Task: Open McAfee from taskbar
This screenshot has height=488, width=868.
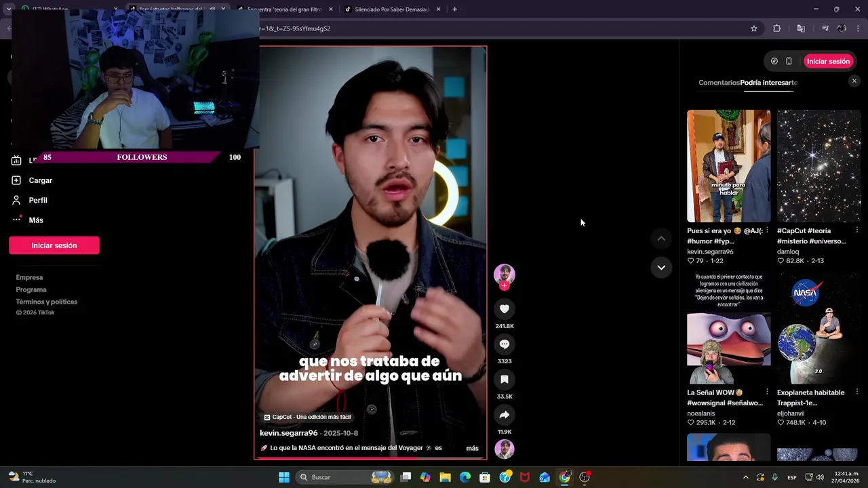Action: click(x=524, y=477)
